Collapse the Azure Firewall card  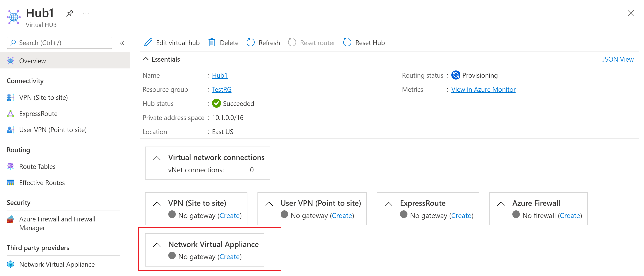(x=501, y=204)
